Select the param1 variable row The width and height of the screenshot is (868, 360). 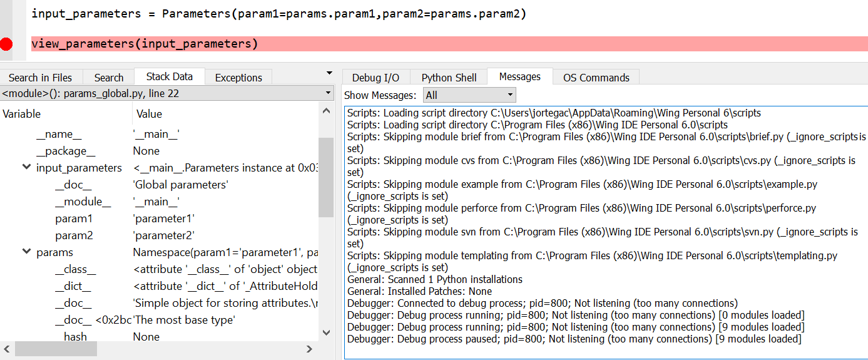(x=73, y=219)
